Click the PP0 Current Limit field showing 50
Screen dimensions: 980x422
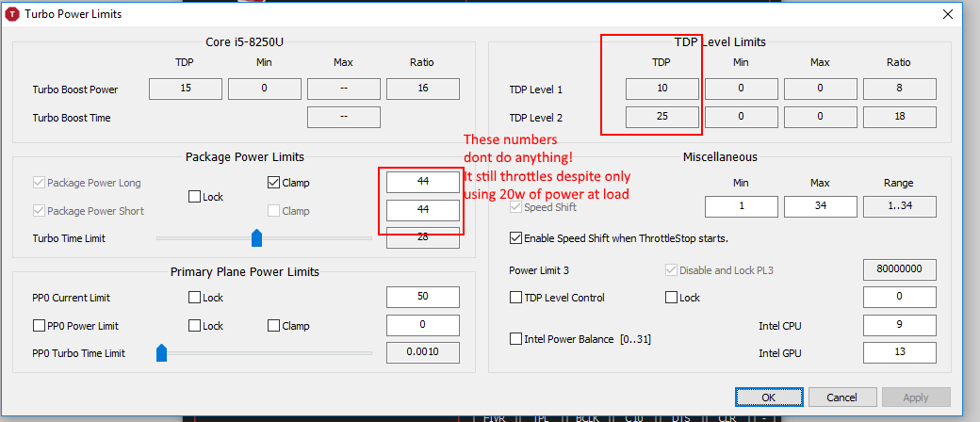pos(423,298)
